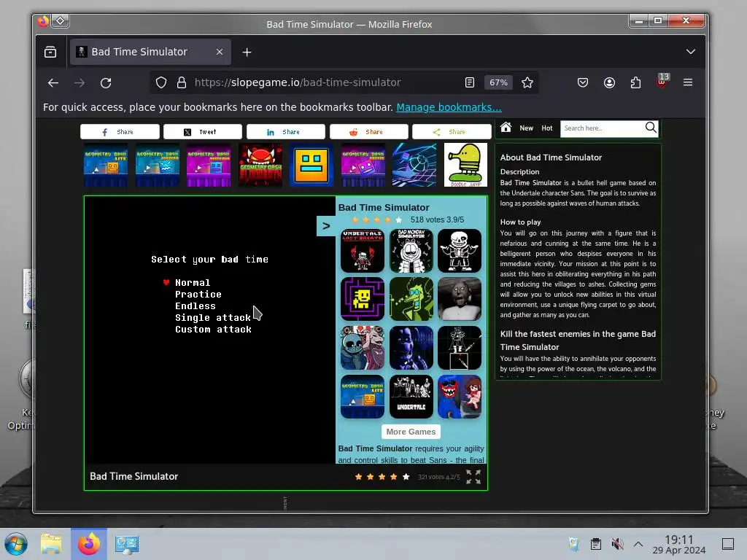This screenshot has width=747, height=560.
Task: Select Normal mode in the game menu
Action: tap(193, 282)
